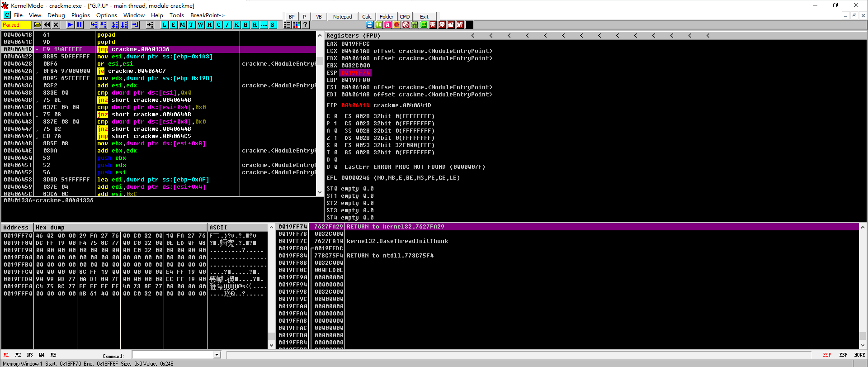Open Run trace with the ellipsis icon
The width and height of the screenshot is (868, 367).
click(264, 25)
